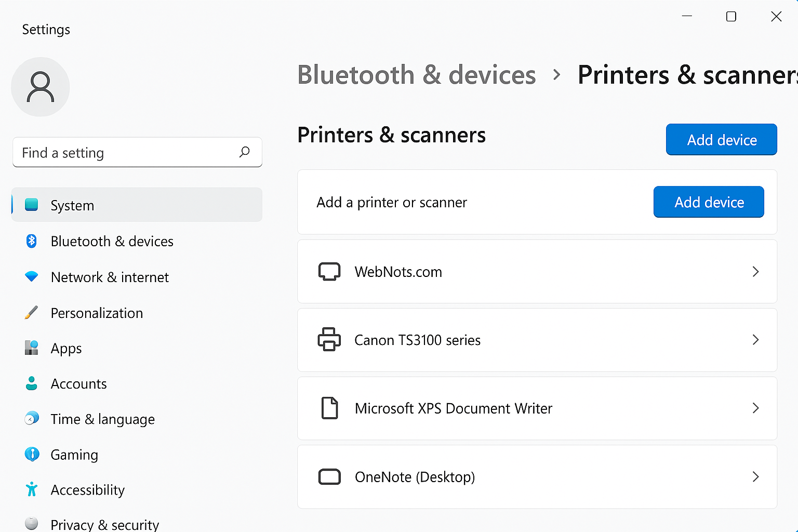
Task: Select the Accessibility figure icon
Action: tap(32, 489)
